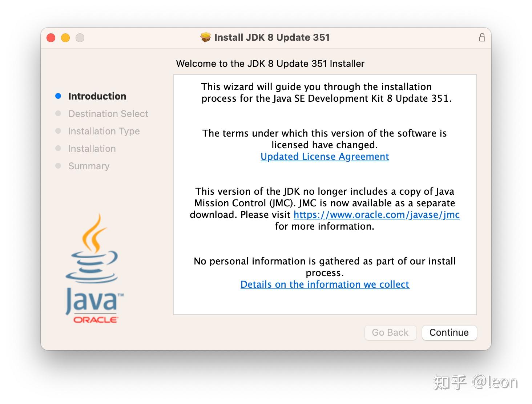
Task: Select the Installation Type step
Action: pos(104,131)
